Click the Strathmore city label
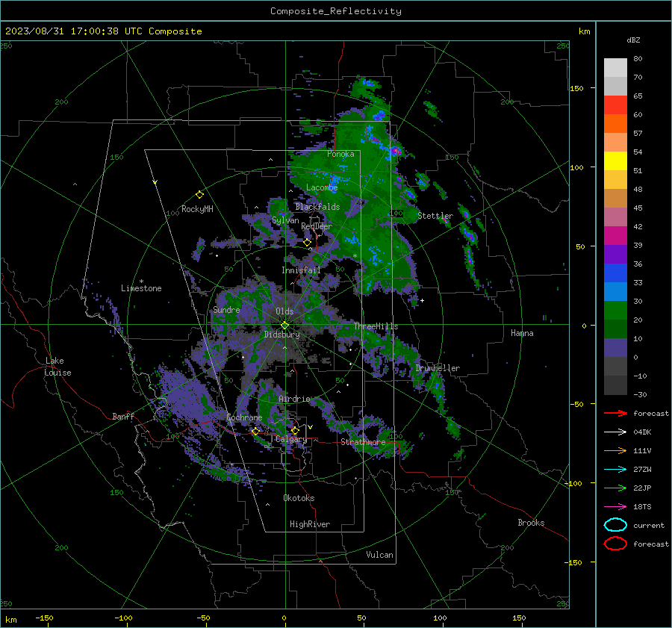This screenshot has height=628, width=672. pyautogui.click(x=363, y=442)
